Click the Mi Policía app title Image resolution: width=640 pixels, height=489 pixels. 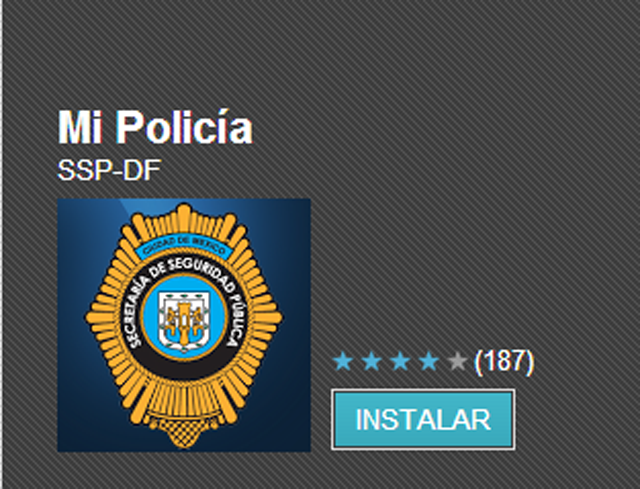[x=155, y=127]
